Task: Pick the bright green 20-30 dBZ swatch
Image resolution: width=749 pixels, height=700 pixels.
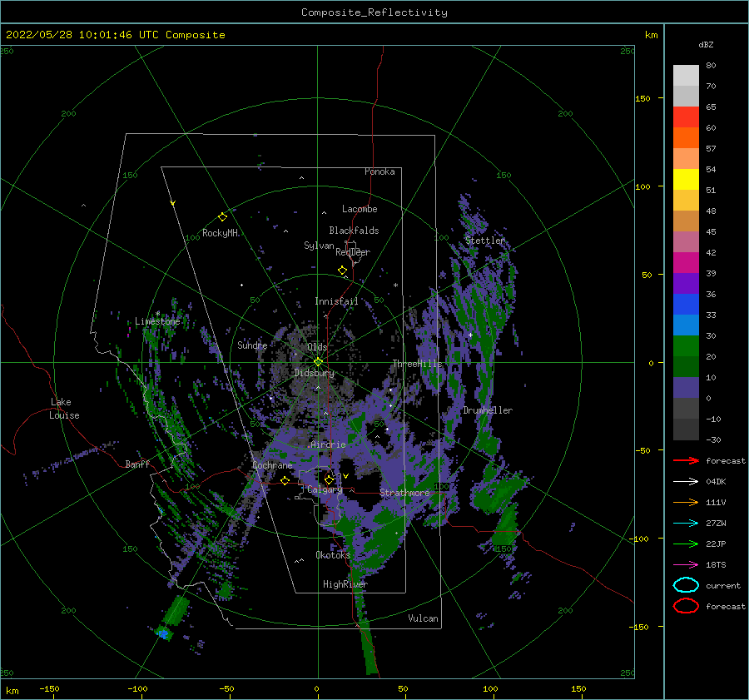Action: click(x=686, y=346)
